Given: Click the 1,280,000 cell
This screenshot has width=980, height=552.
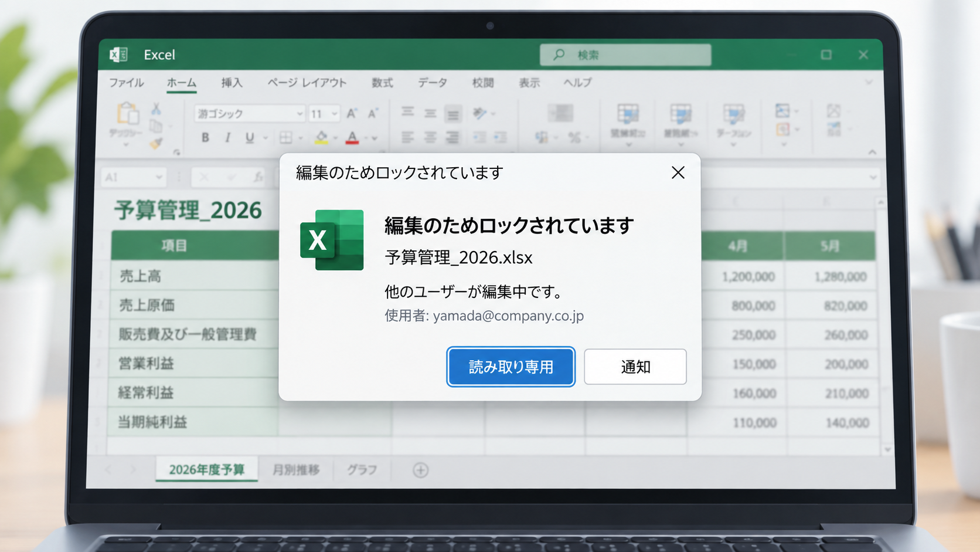Looking at the screenshot, I should click(831, 276).
